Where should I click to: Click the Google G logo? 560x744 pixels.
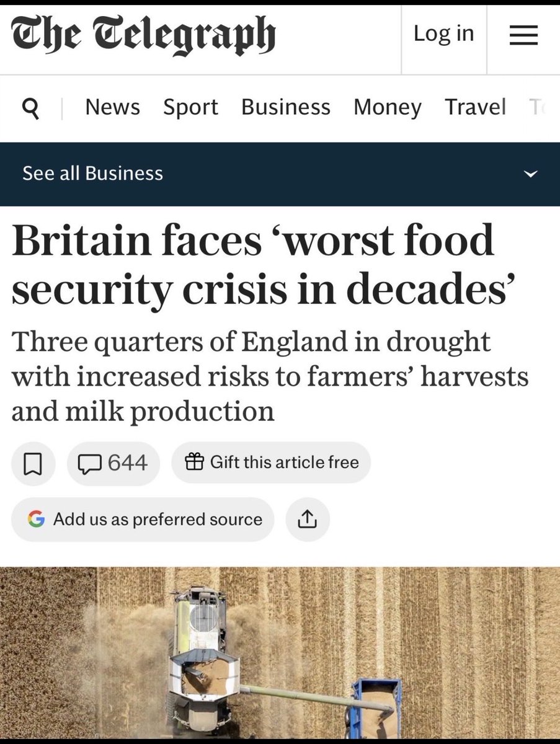point(36,519)
